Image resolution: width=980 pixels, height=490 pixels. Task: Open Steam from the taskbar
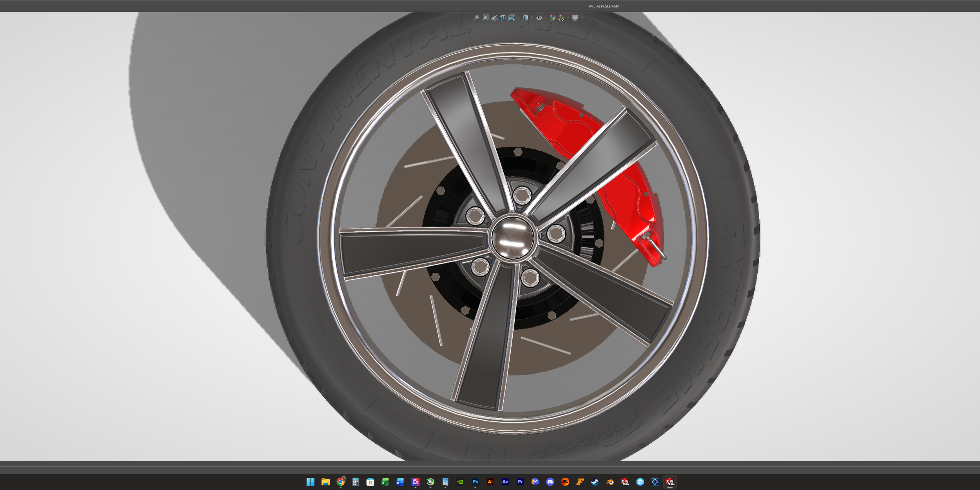tap(595, 482)
